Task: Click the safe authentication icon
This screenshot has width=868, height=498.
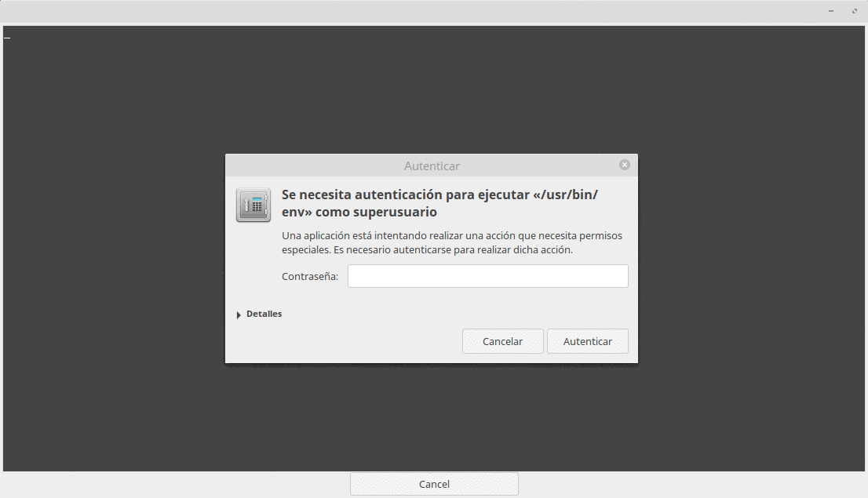Action: (253, 205)
